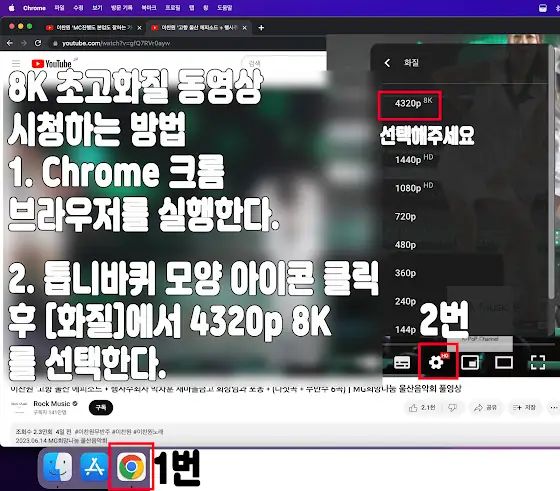
Task: Click the youtube.com address bar
Action: point(186,43)
